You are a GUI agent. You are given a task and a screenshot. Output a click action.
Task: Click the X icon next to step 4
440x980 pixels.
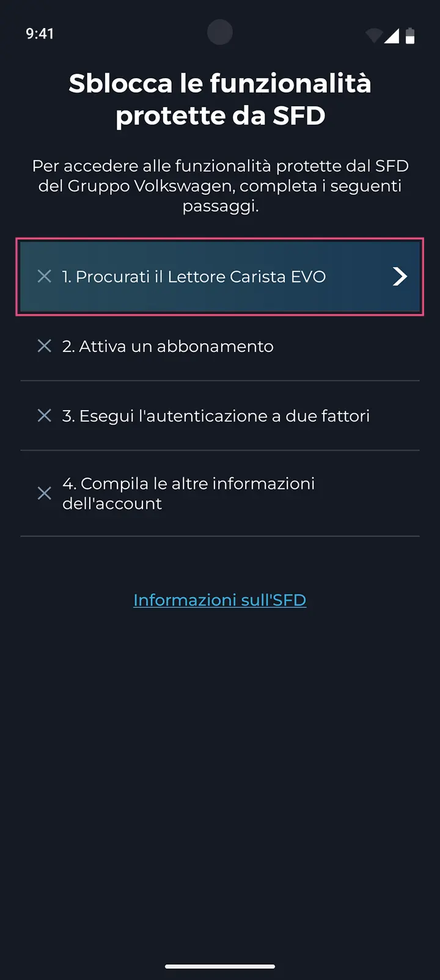click(x=44, y=493)
